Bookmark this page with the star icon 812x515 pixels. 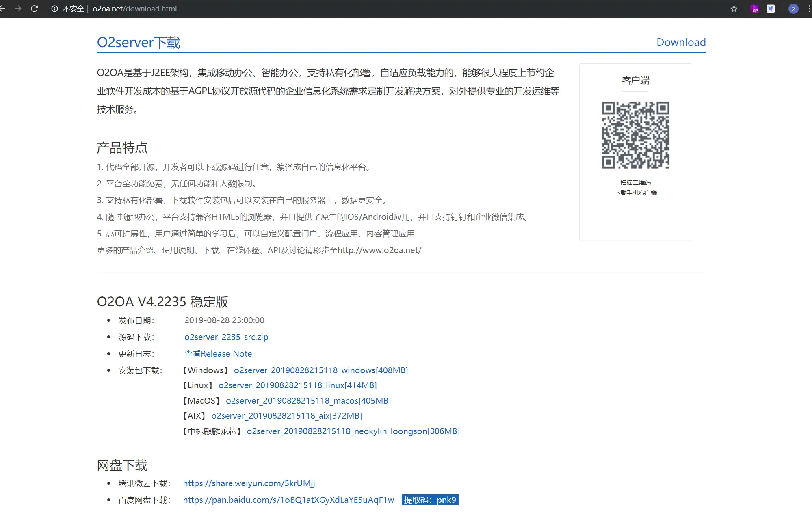tap(734, 9)
